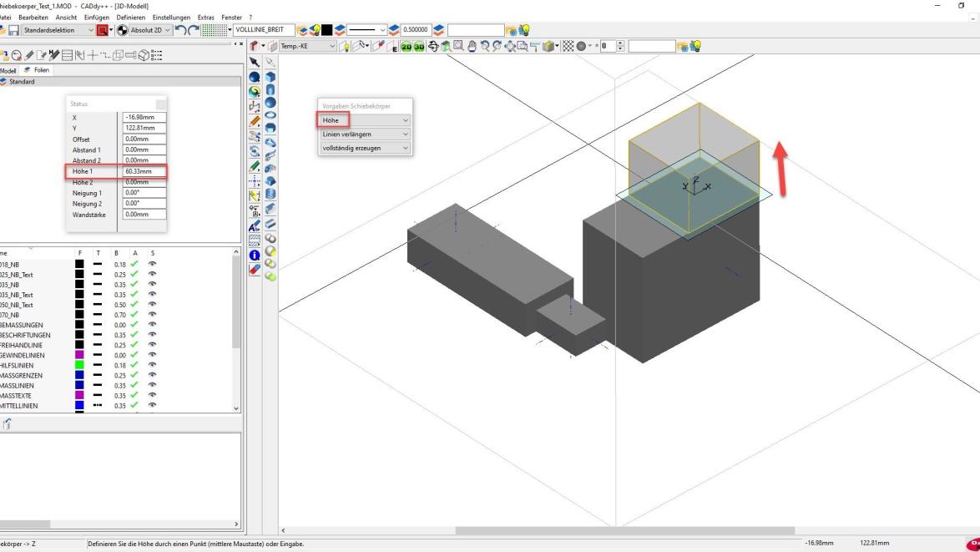980x552 pixels.
Task: Expand the 'vollständig erzeugen' dropdown
Action: (365, 148)
